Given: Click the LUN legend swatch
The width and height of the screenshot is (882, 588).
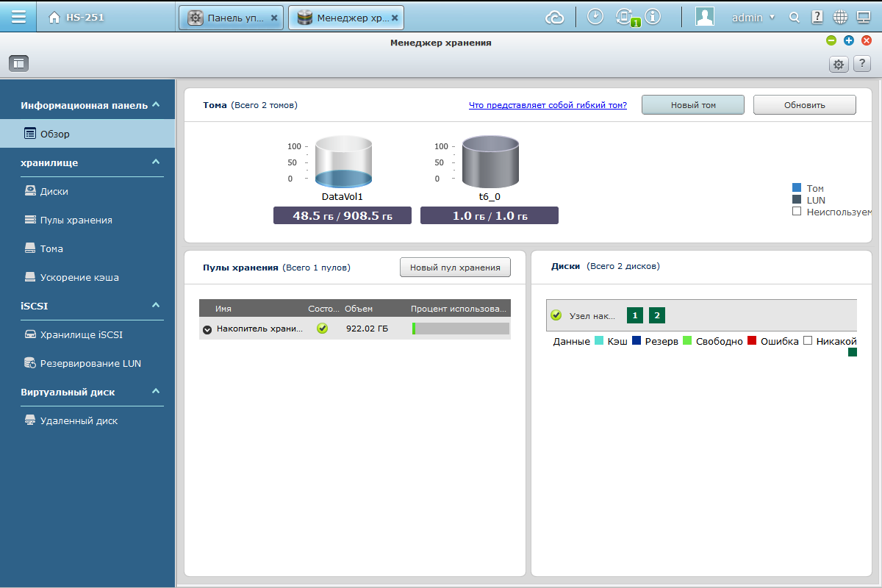Looking at the screenshot, I should [x=796, y=199].
